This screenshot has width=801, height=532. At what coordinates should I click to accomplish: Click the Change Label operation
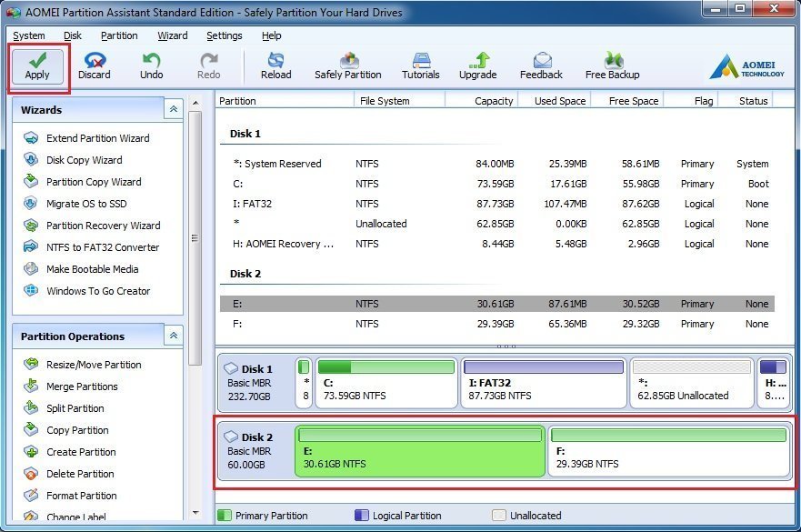coord(65,517)
